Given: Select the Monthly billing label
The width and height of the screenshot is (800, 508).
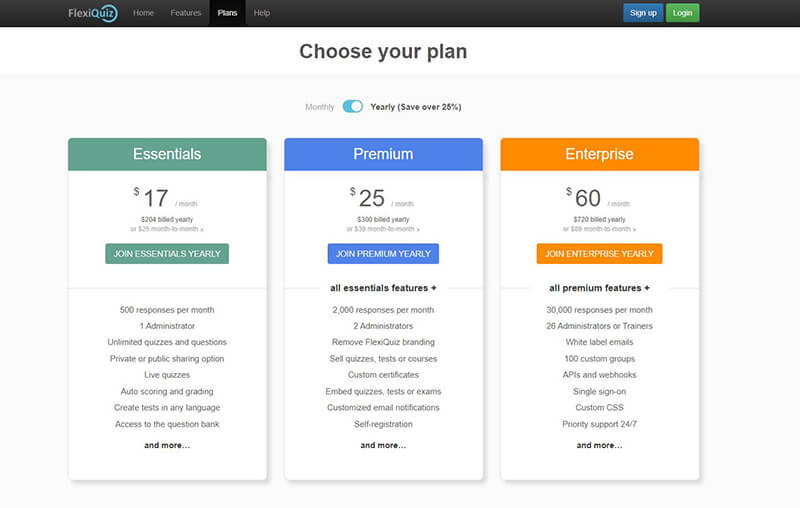Looking at the screenshot, I should 319,107.
